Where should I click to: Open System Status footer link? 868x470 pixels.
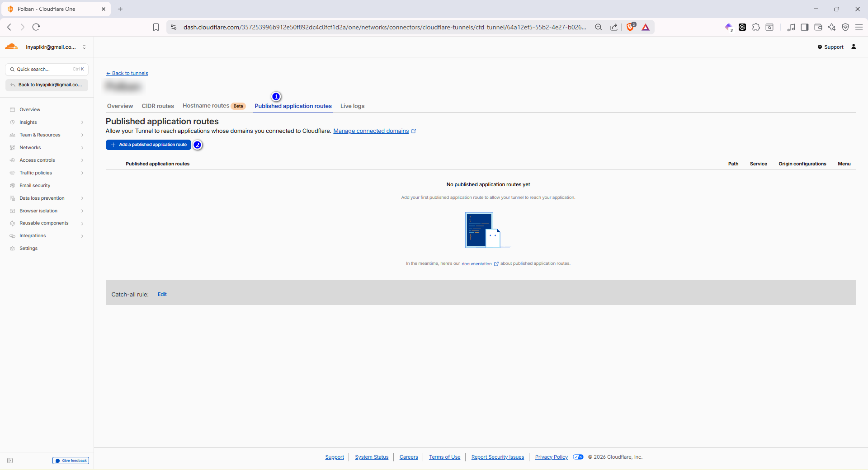[372, 457]
